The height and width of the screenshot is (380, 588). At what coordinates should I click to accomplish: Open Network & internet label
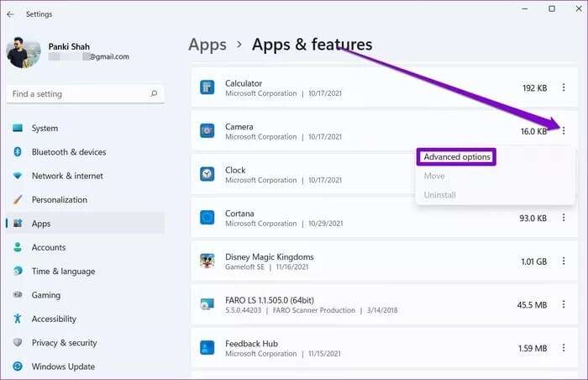coord(67,176)
